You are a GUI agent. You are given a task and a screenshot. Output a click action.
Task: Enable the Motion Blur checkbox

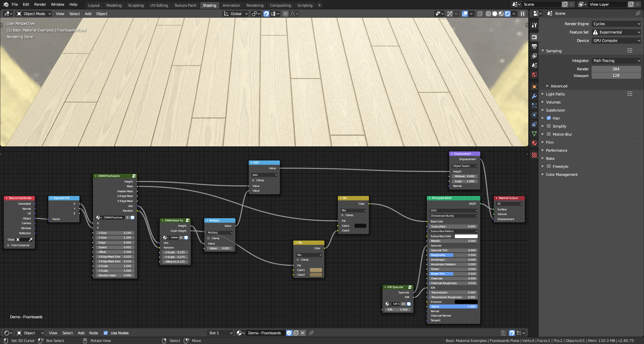(549, 134)
